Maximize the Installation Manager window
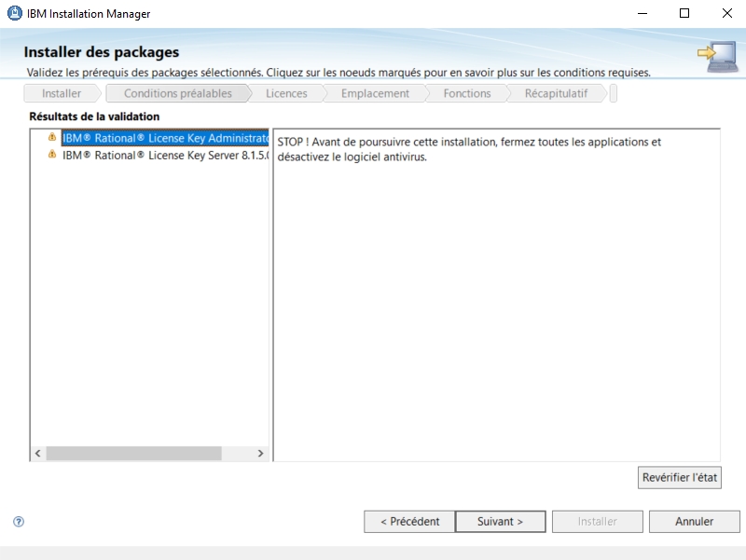This screenshot has height=560, width=746. 684,13
